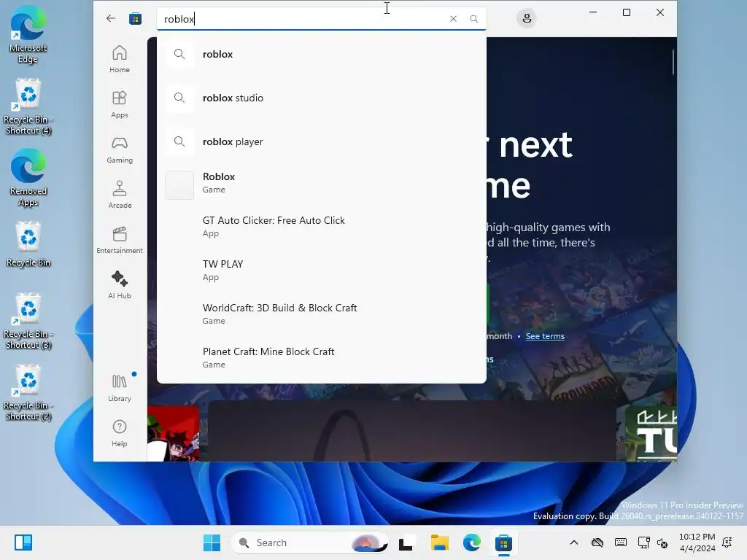The height and width of the screenshot is (560, 747).
Task: Click the muted volume tray icon
Action: 662,542
